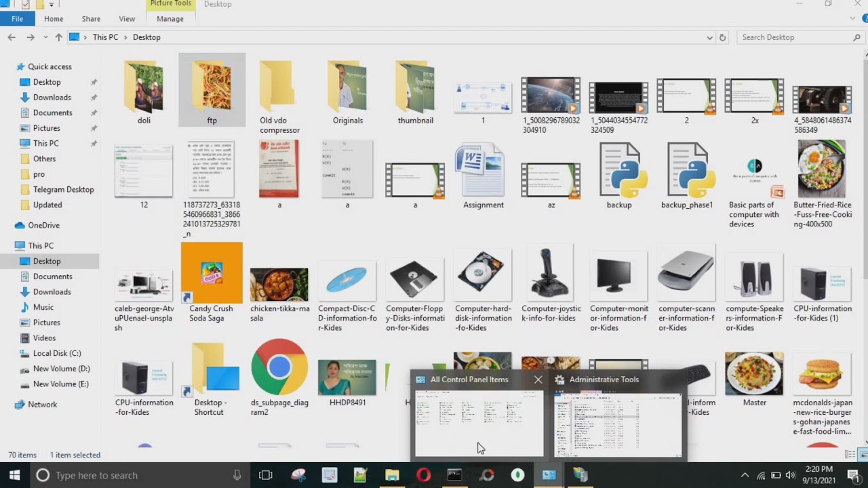The height and width of the screenshot is (488, 868).
Task: Select the backup Python file
Action: pos(619,175)
